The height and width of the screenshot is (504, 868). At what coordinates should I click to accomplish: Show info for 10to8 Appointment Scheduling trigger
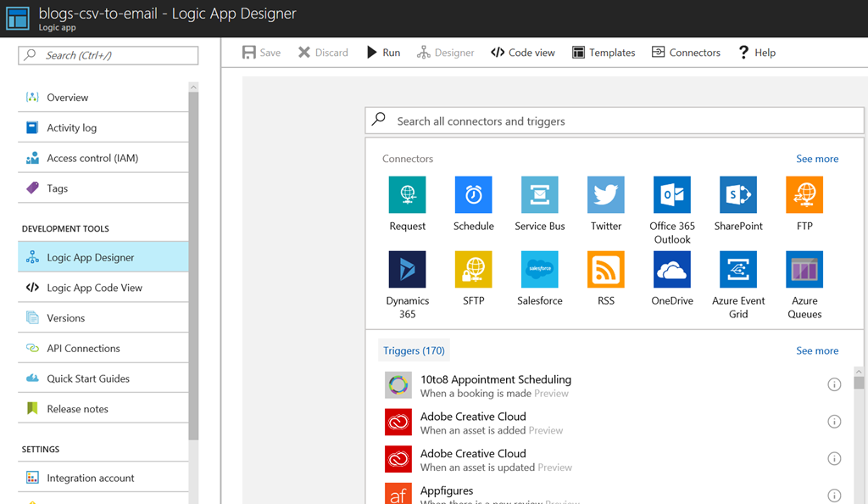834,385
